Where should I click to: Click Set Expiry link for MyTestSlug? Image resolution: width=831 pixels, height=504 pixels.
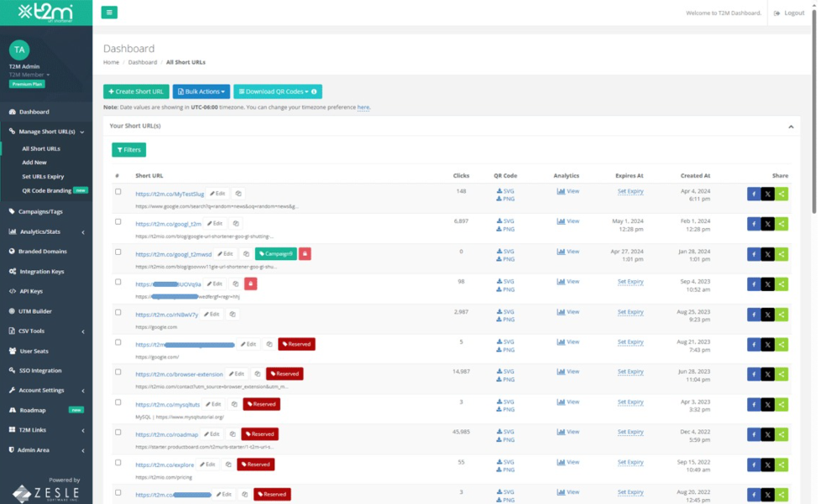coord(630,191)
